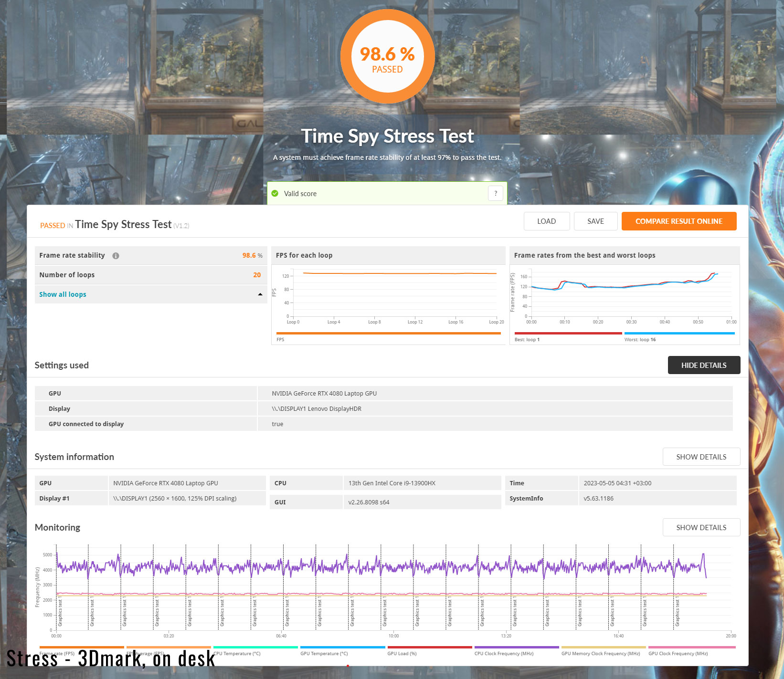This screenshot has width=784, height=679.
Task: Click the orange FPS line in the loop chart
Action: click(400, 273)
